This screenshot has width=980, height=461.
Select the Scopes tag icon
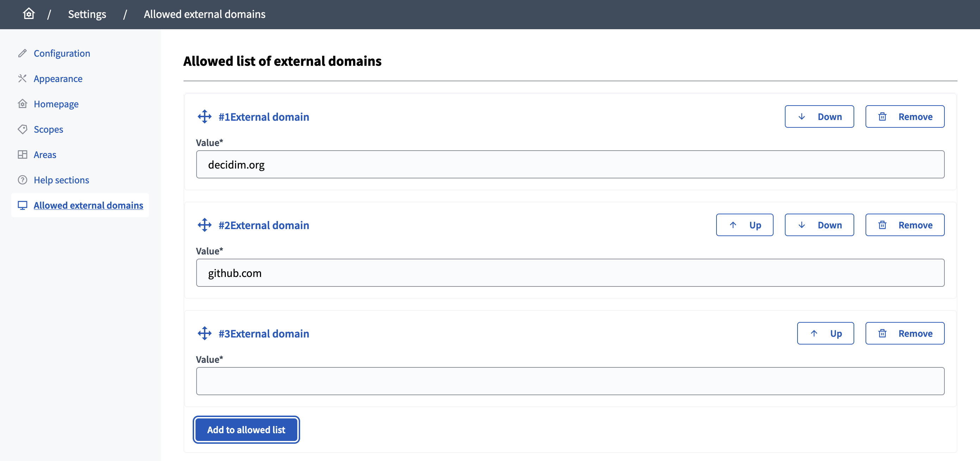23,129
